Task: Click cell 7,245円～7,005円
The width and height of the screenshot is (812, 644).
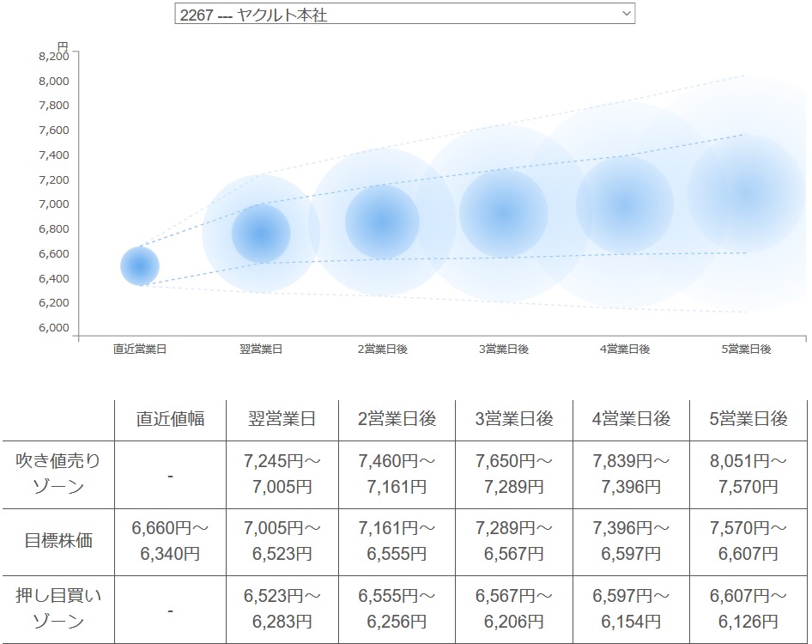Action: click(x=282, y=473)
